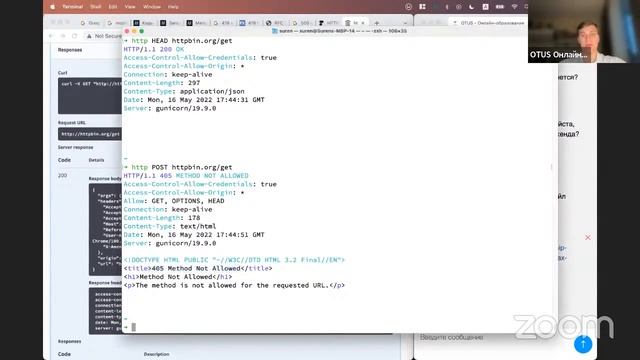Click the Curl command code block
The height and width of the screenshot is (360, 640).
coord(90,96)
